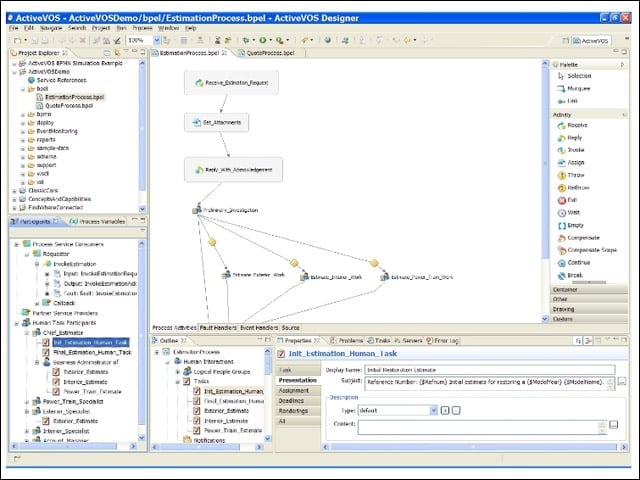Select the Reply activity in the palette
Viewport: 640px width, 480px height.
(570, 138)
